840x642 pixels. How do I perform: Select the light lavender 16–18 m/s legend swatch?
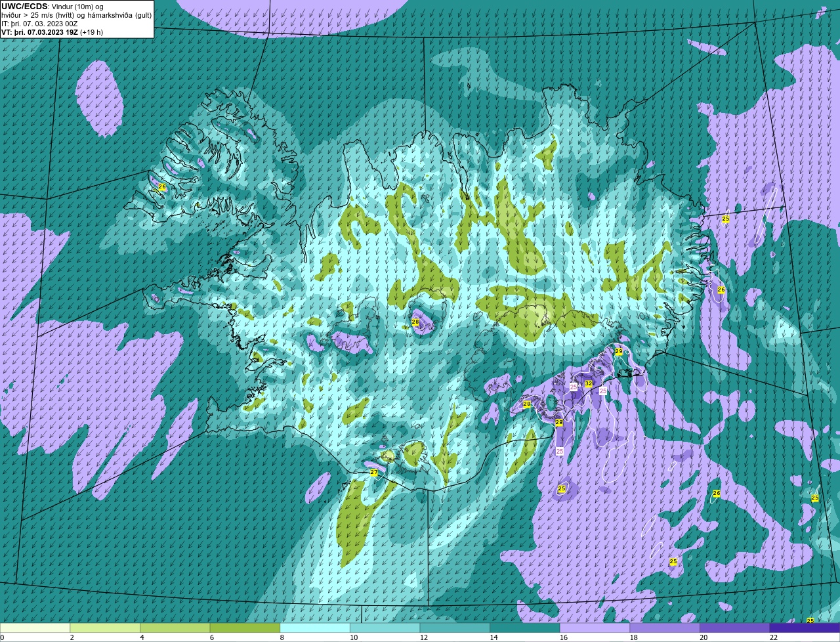pyautogui.click(x=595, y=628)
